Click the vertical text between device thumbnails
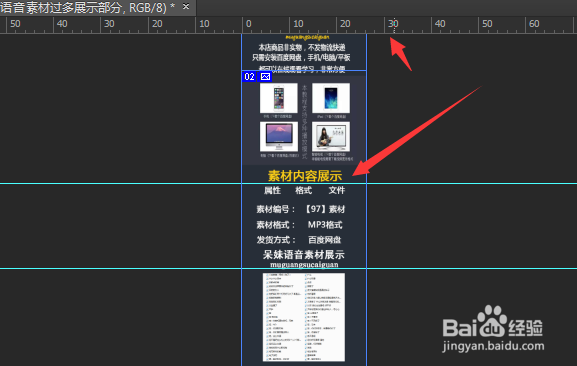This screenshot has width=577, height=366. (305, 121)
